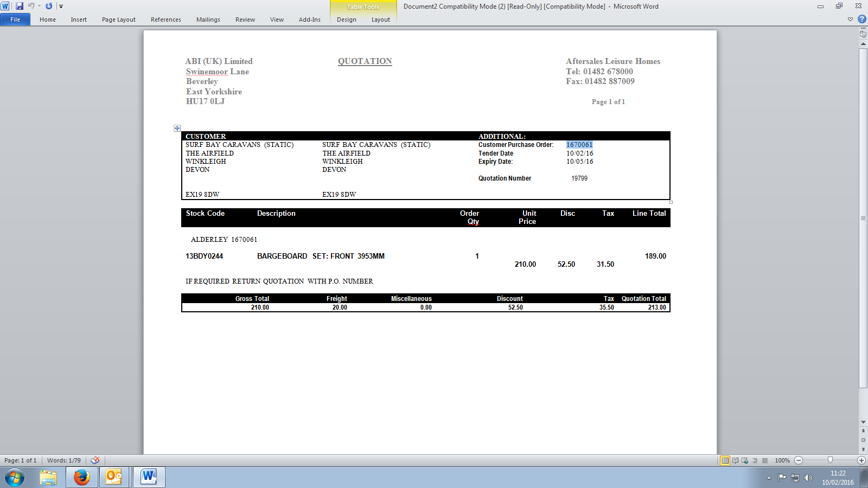Image resolution: width=868 pixels, height=488 pixels.
Task: Launch Firefox from the taskbar
Action: click(x=82, y=478)
